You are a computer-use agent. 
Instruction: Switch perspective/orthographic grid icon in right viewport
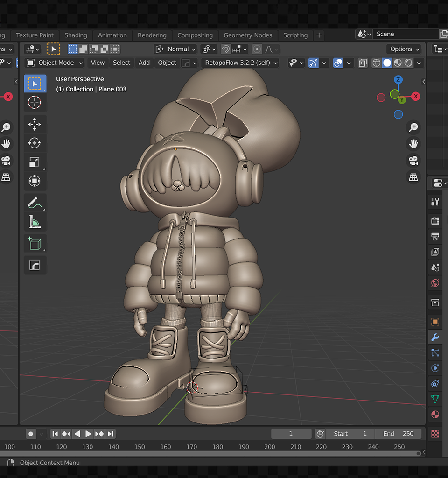pos(413,177)
